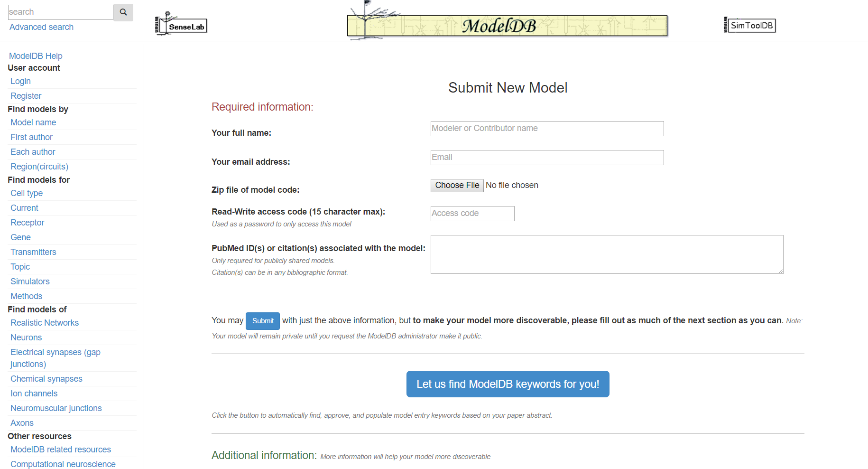Browse models by Cell type
This screenshot has width=868, height=469.
27,193
